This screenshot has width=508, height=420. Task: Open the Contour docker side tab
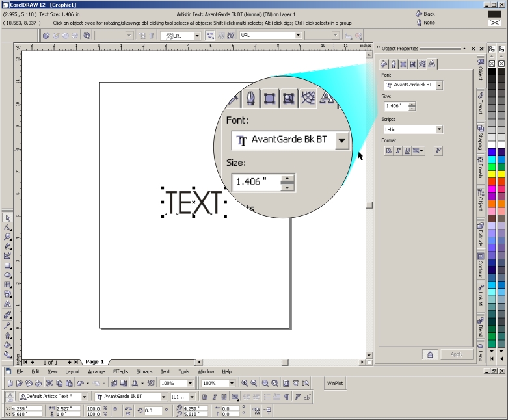click(x=481, y=265)
